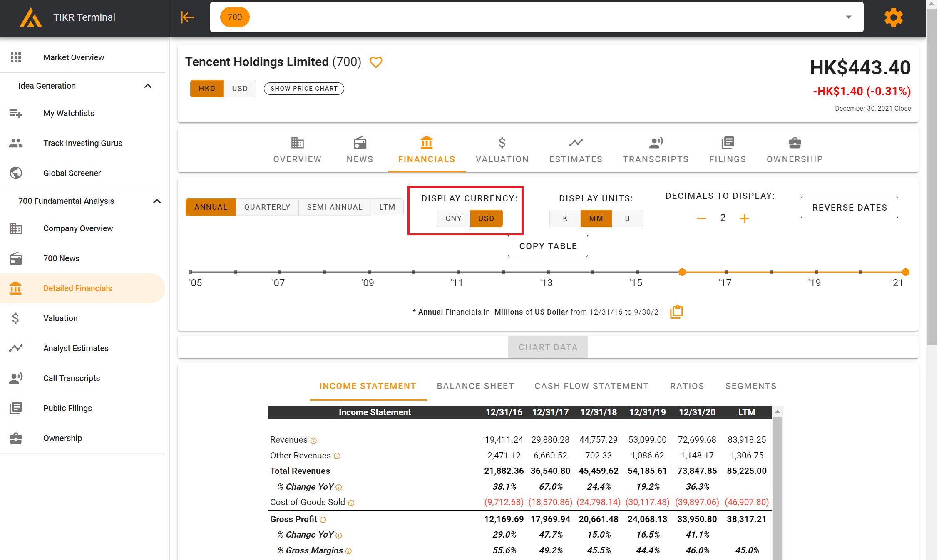Viewport: 939px width, 560px height.
Task: Set the display units to B
Action: 627,218
